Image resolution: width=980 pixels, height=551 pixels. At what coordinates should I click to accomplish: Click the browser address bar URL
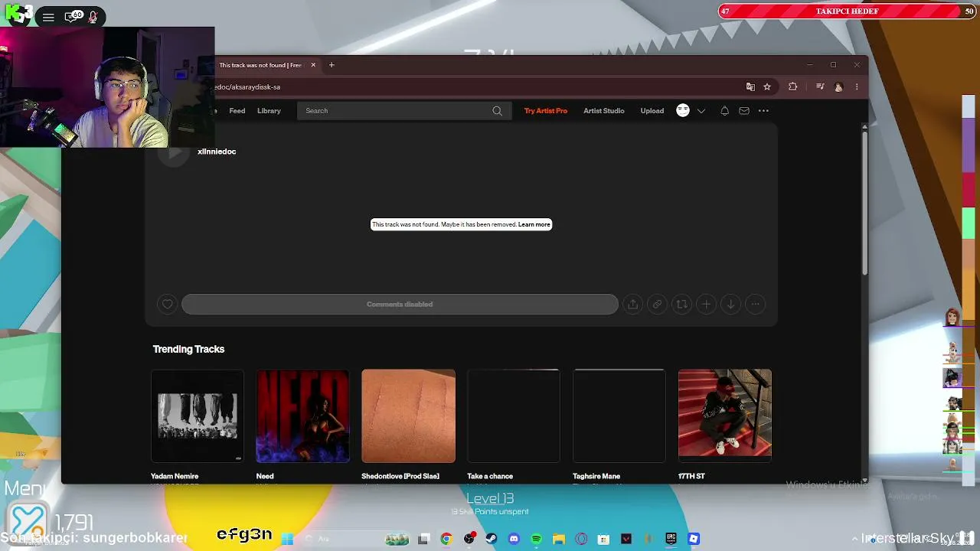tap(247, 87)
